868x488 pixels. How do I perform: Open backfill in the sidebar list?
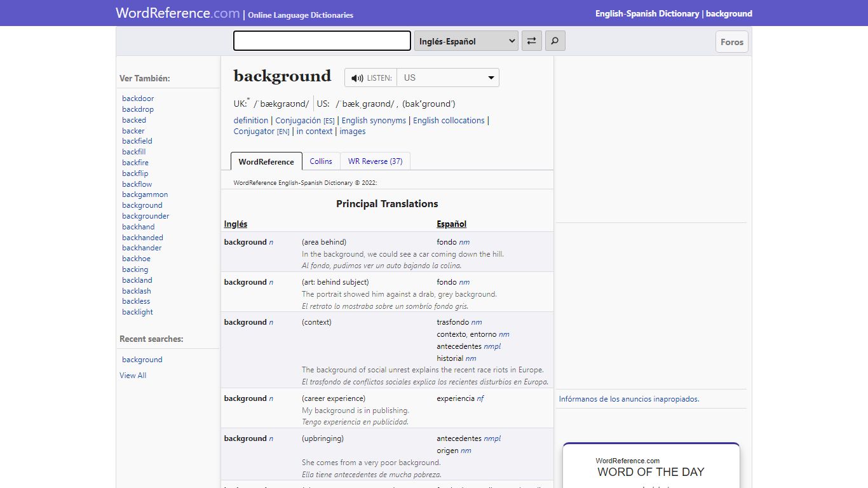(134, 152)
